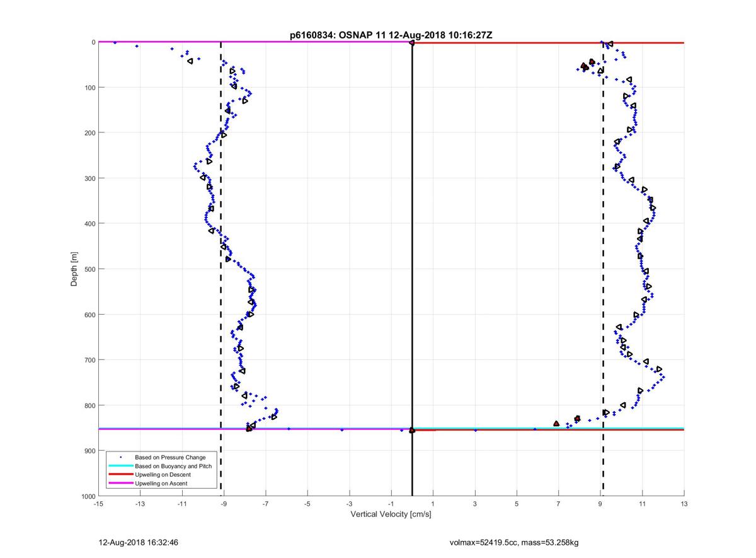
Task: Click y-axis tick label 800
Action: tap(89, 405)
